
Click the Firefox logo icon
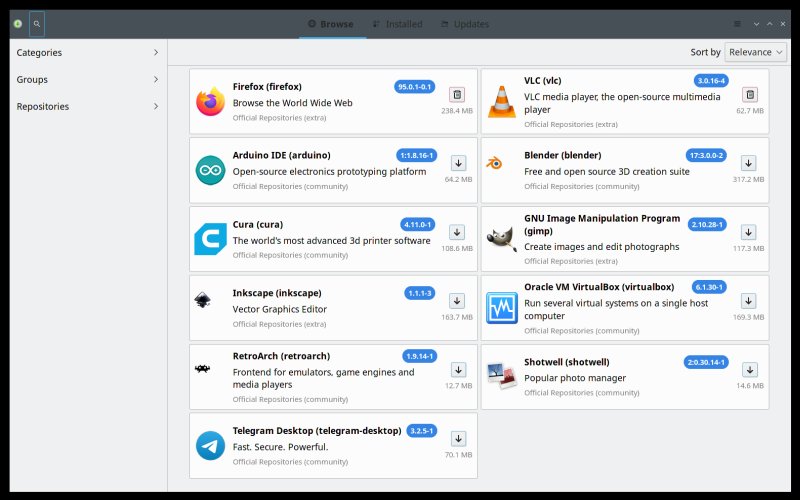[210, 102]
